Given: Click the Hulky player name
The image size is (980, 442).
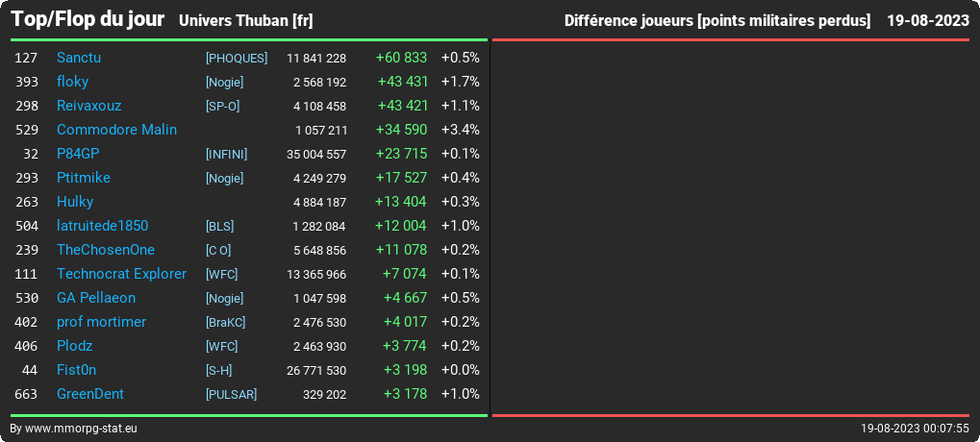Looking at the screenshot, I should [x=75, y=202].
